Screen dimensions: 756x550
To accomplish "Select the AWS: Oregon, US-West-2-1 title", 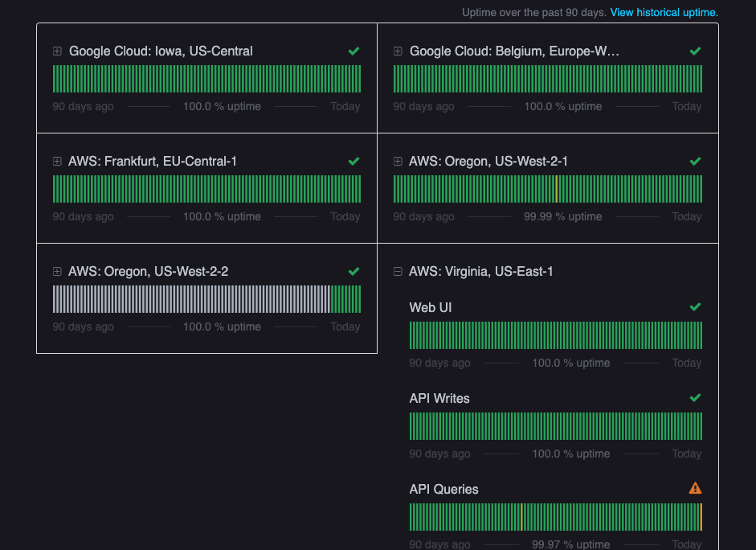I will [x=488, y=161].
